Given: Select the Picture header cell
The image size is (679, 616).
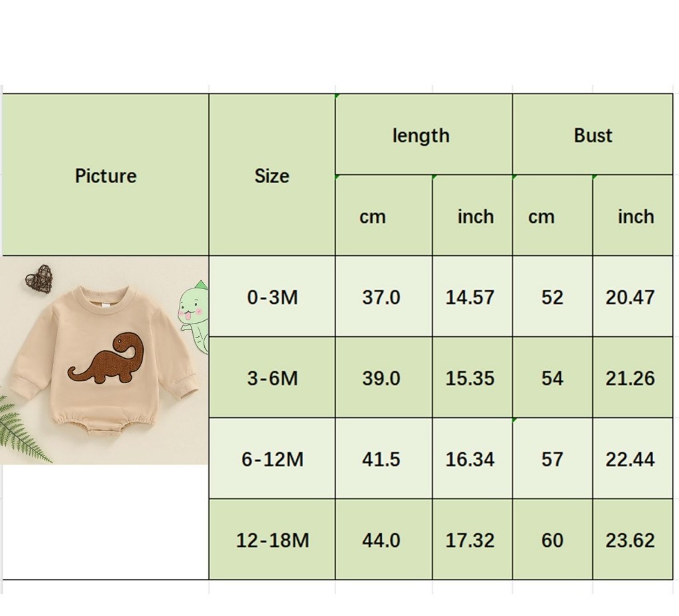Looking at the screenshot, I should (105, 176).
